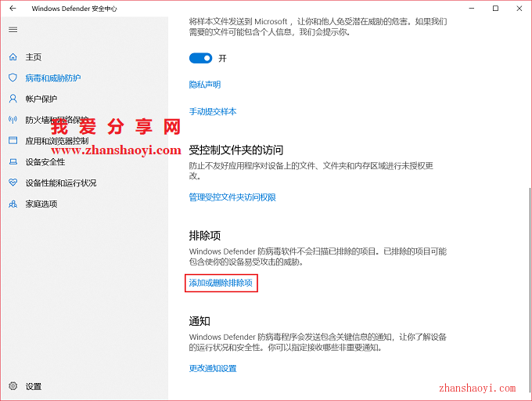Click the firewall network signal icon

(x=13, y=120)
